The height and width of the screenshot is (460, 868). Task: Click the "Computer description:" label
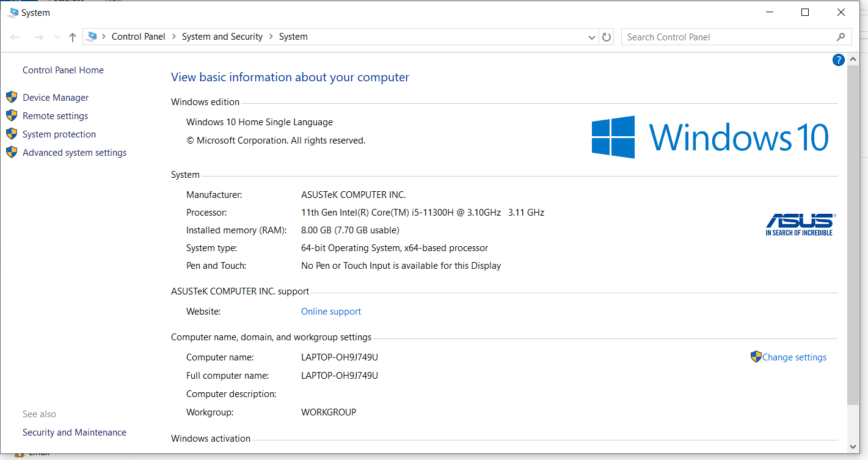(232, 394)
